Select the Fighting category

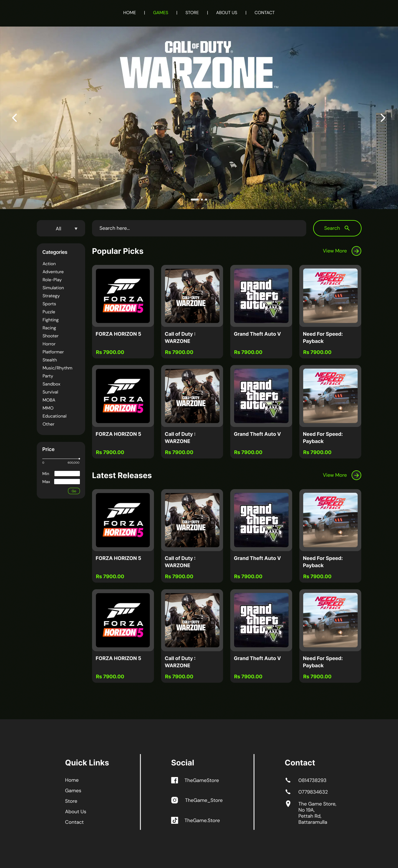pyautogui.click(x=51, y=320)
